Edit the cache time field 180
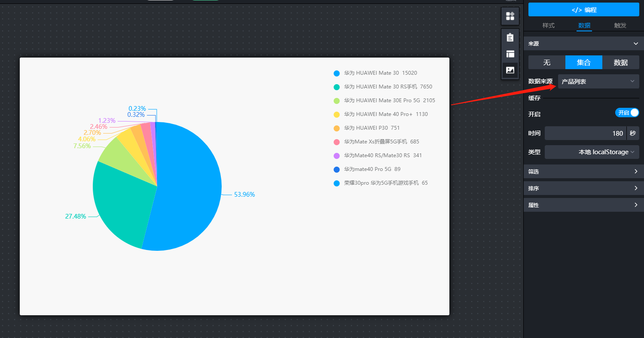The image size is (644, 338). 585,133
